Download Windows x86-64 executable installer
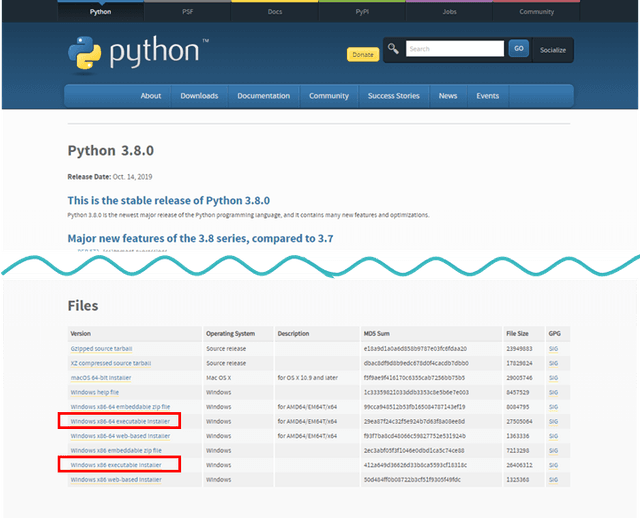Image resolution: width=640 pixels, height=518 pixels. pyautogui.click(x=120, y=421)
